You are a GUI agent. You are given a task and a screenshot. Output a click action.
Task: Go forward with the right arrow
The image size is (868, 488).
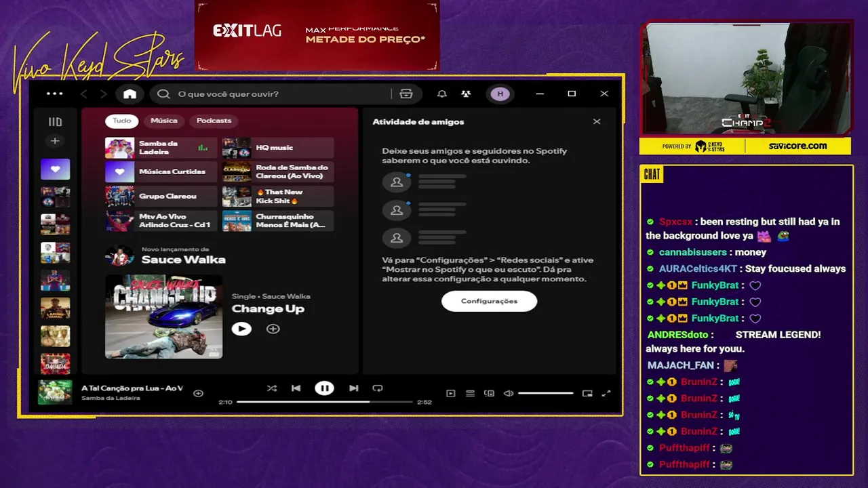104,94
